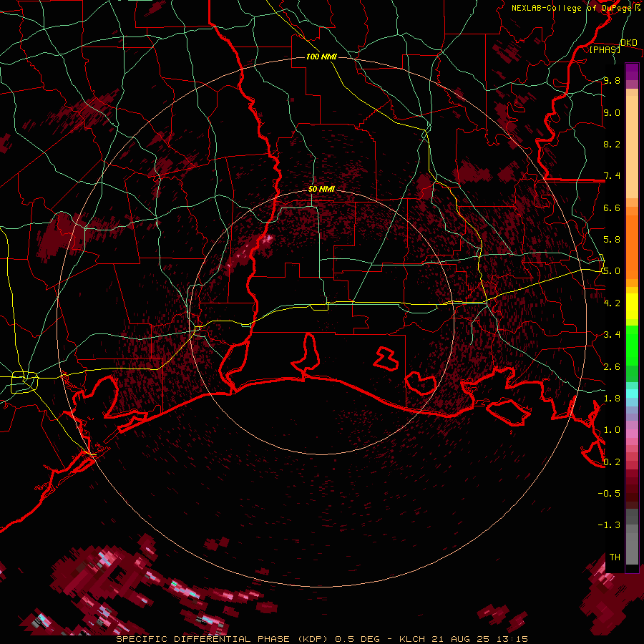Click the "50 NMI" range ring label
644x644 pixels.
(x=321, y=190)
